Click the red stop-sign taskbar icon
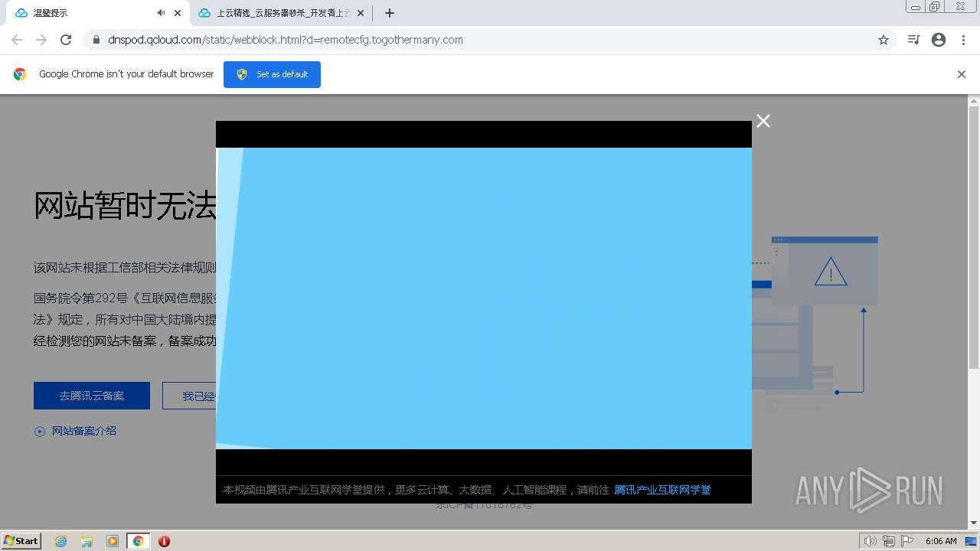Screen dimensions: 980x551 [x=164, y=541]
